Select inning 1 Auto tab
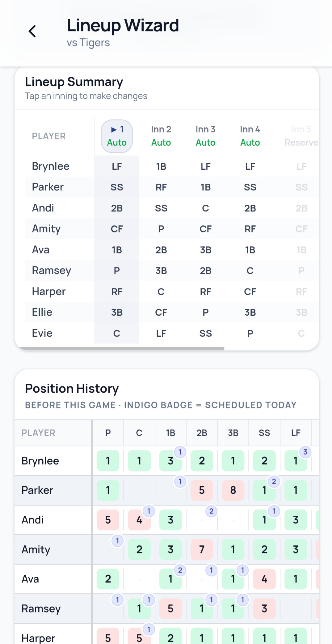The height and width of the screenshot is (644, 332). 117,136
